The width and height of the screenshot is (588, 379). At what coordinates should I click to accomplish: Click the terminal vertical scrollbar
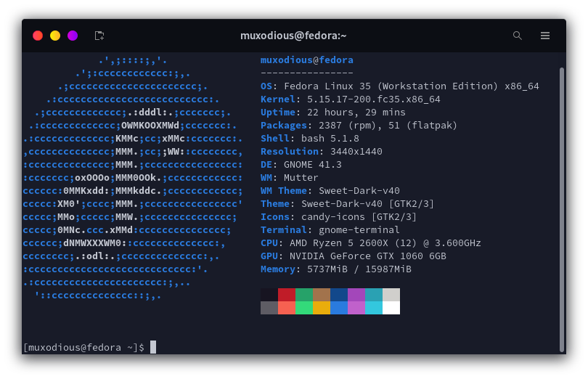point(562,208)
